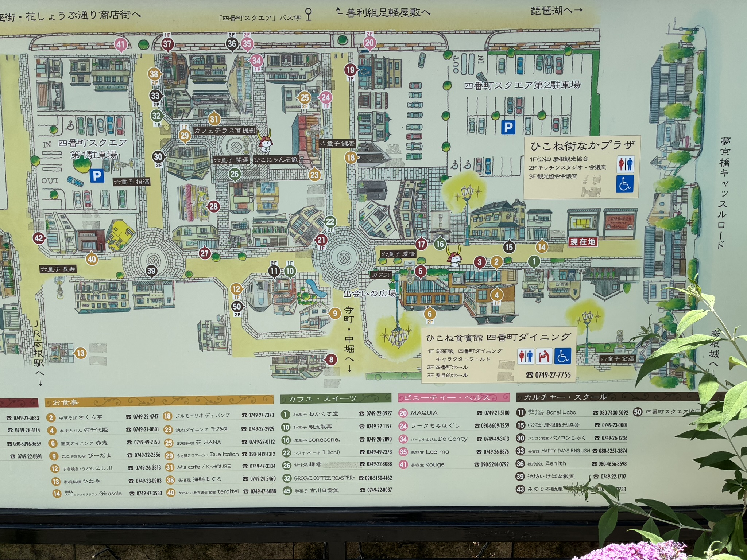Select M's cafe / K-HOUSE legend entry

[x=220, y=467]
